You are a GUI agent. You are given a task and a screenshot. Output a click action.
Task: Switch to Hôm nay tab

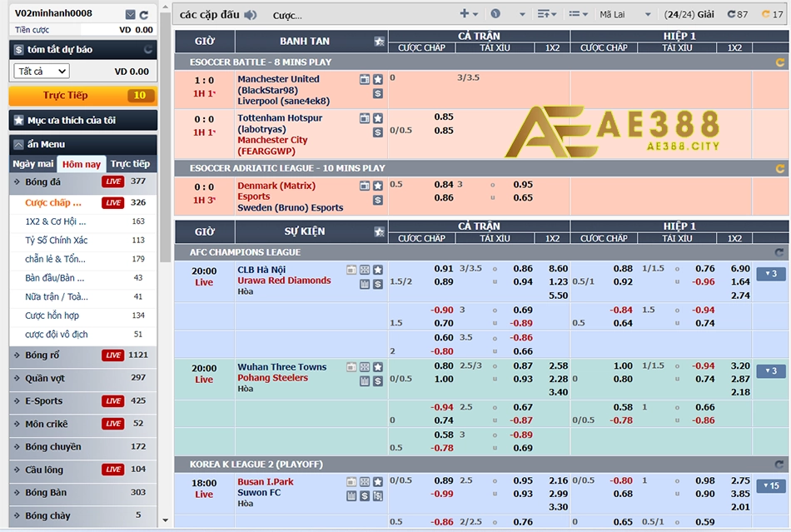point(82,164)
